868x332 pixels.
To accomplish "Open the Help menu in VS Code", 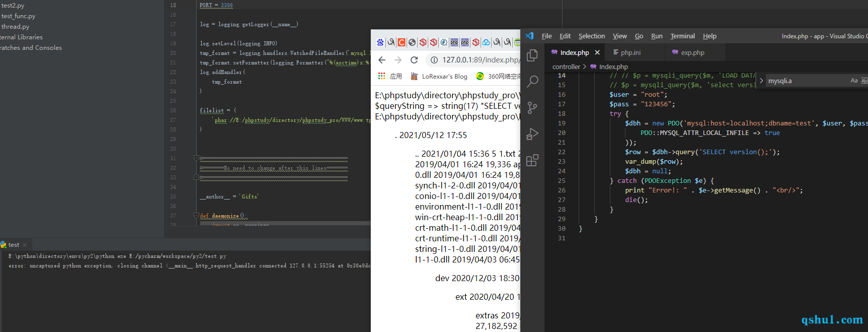I will [x=709, y=36].
